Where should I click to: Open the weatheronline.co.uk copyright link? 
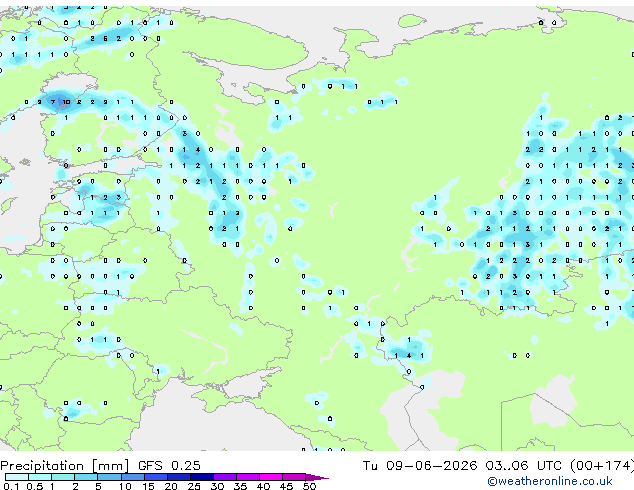(x=550, y=481)
